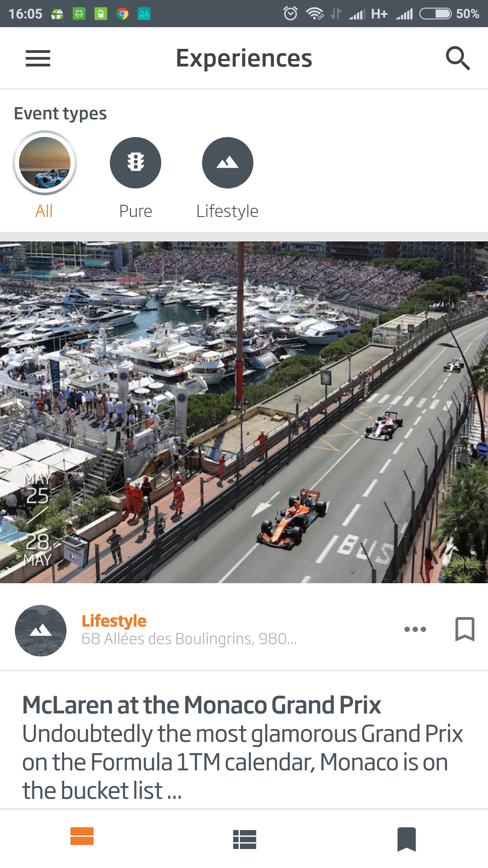
Task: Tap the alarm clock status icon
Action: coord(291,14)
